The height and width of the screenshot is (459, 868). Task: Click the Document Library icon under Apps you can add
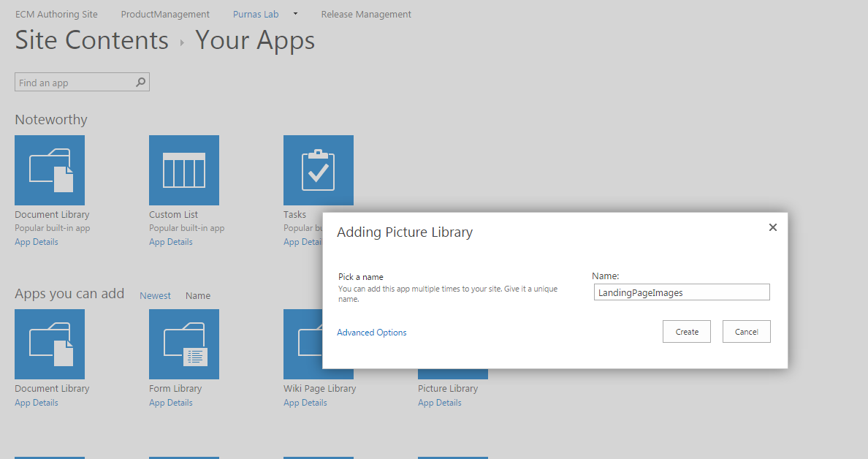click(50, 344)
